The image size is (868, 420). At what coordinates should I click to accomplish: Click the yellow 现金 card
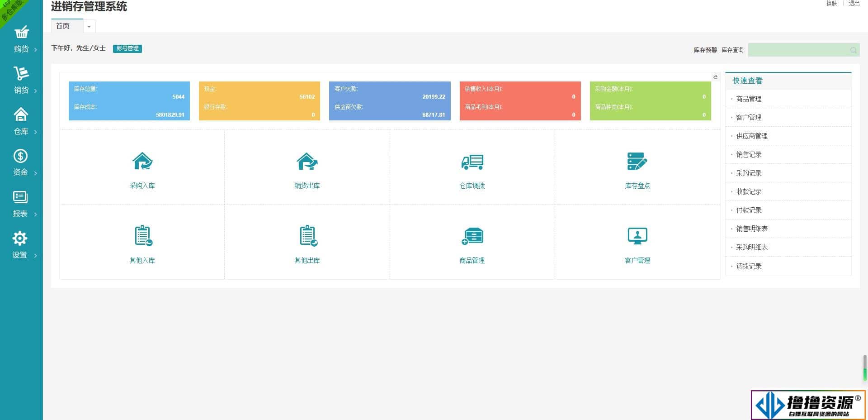click(259, 101)
